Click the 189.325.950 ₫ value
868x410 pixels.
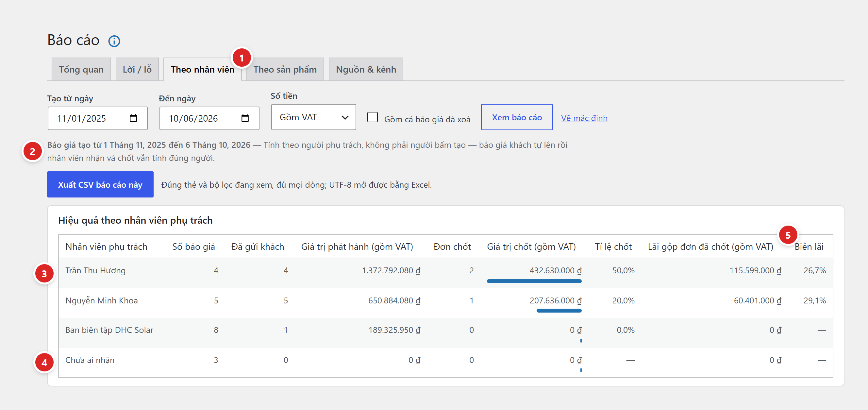[x=394, y=330]
